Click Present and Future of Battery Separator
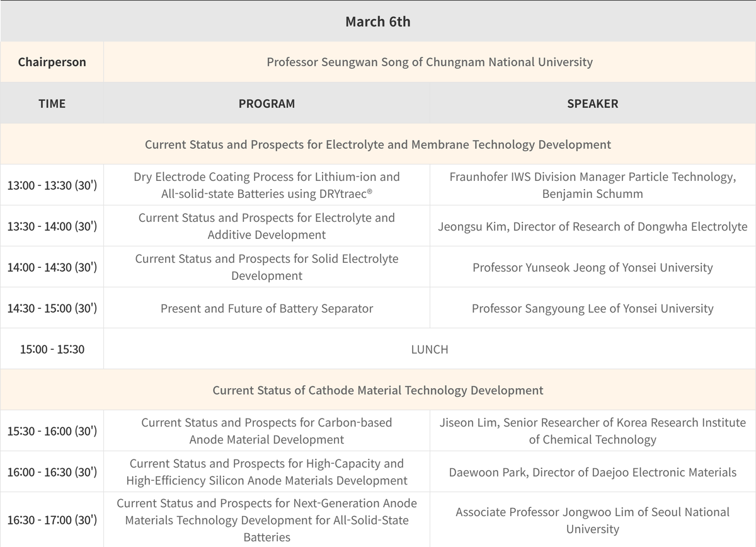 coord(266,308)
